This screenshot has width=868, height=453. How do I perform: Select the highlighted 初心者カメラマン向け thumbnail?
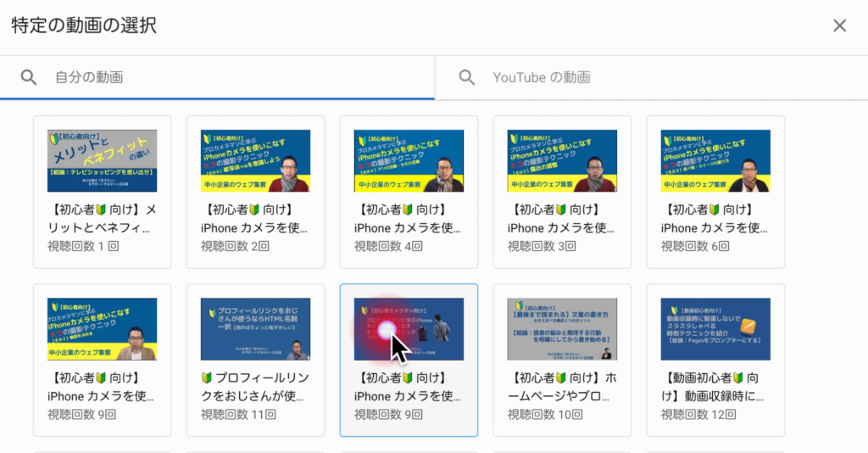click(x=409, y=329)
